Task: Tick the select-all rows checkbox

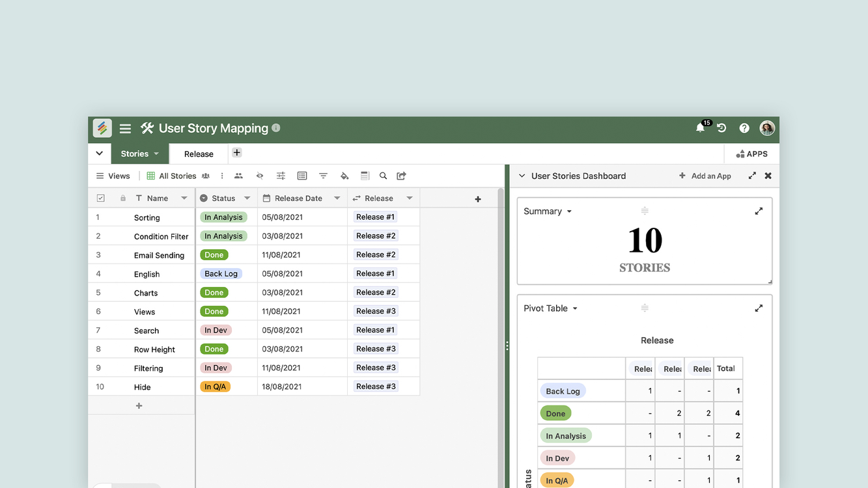Action: (100, 198)
